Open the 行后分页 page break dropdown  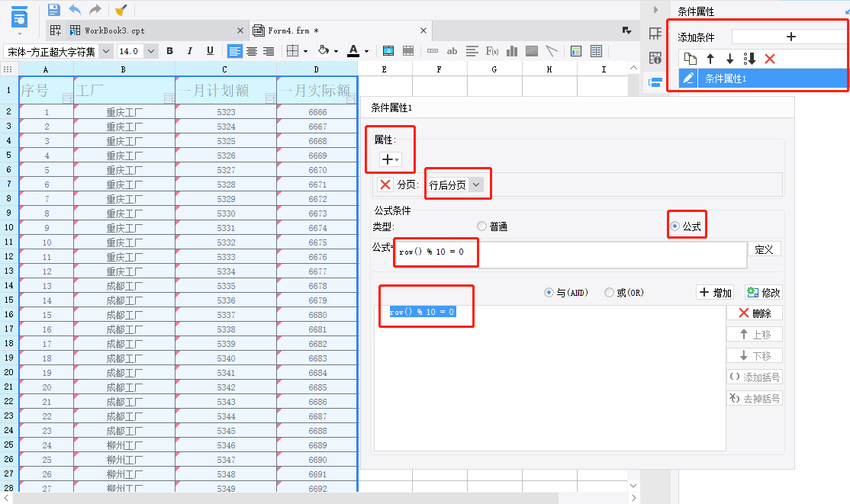point(476,185)
